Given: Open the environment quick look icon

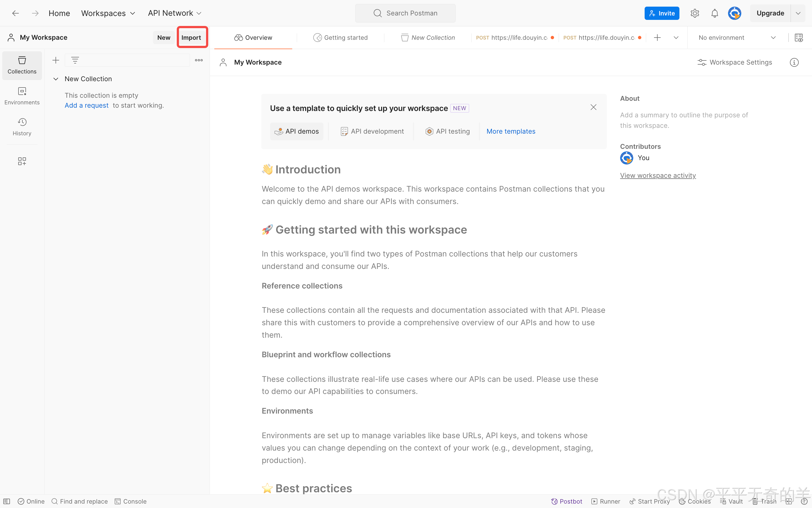Looking at the screenshot, I should pyautogui.click(x=798, y=38).
